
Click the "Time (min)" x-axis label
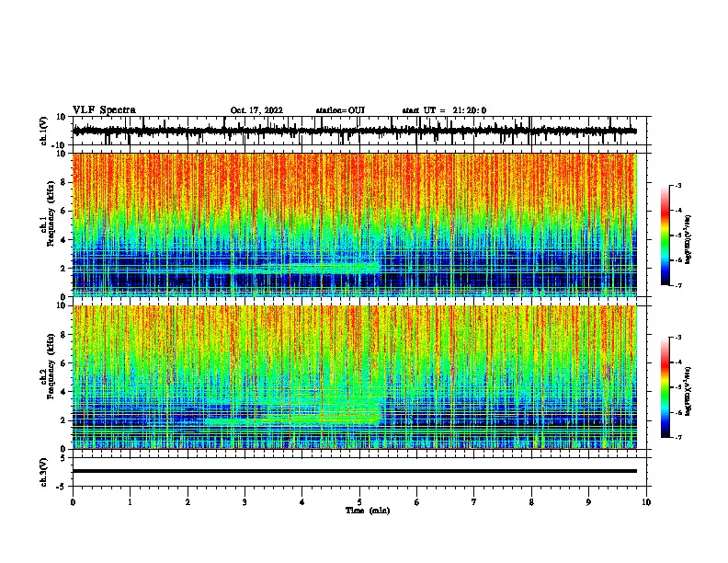coord(368,511)
